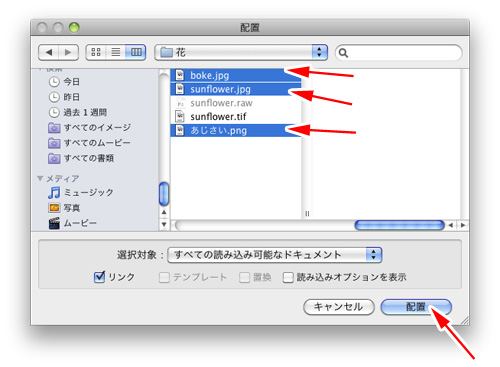Go forward with the right arrow button
500x367 pixels.
68,52
